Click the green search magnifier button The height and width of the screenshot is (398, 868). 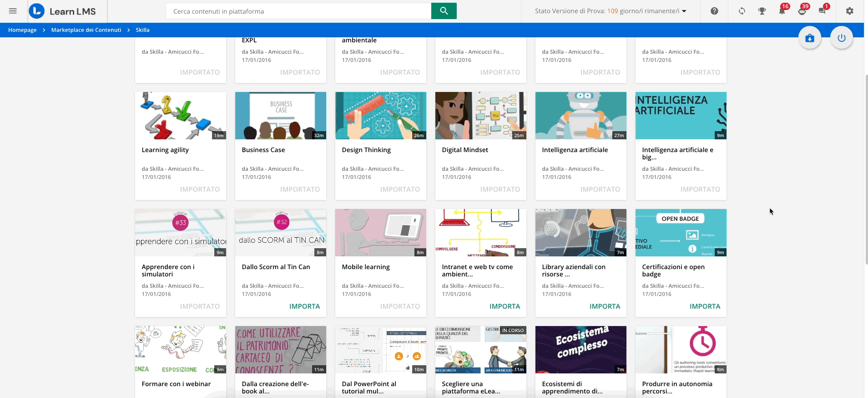click(x=444, y=11)
